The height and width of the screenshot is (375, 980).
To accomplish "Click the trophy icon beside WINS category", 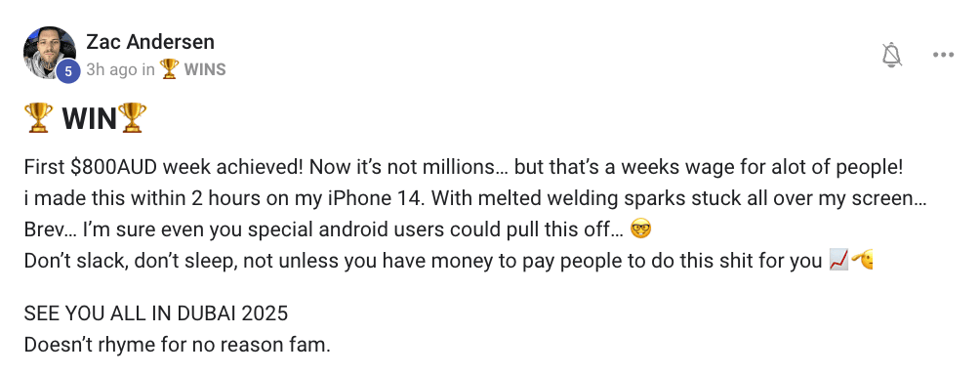I will coord(169,68).
